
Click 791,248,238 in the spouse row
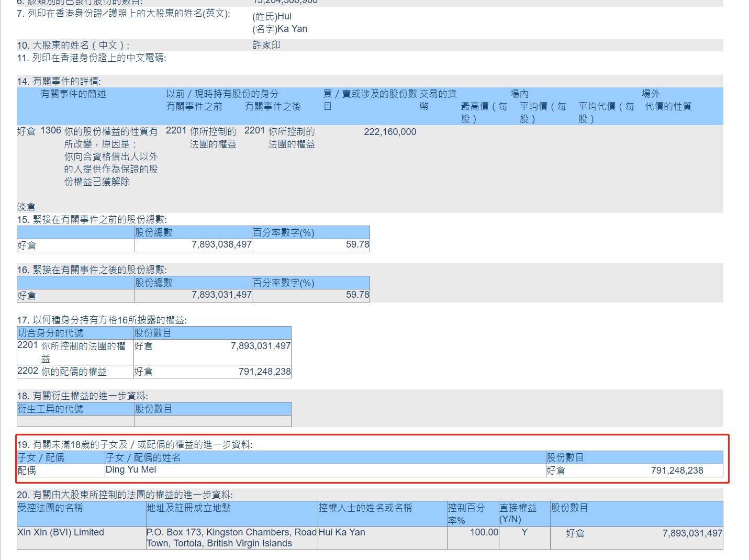point(677,471)
